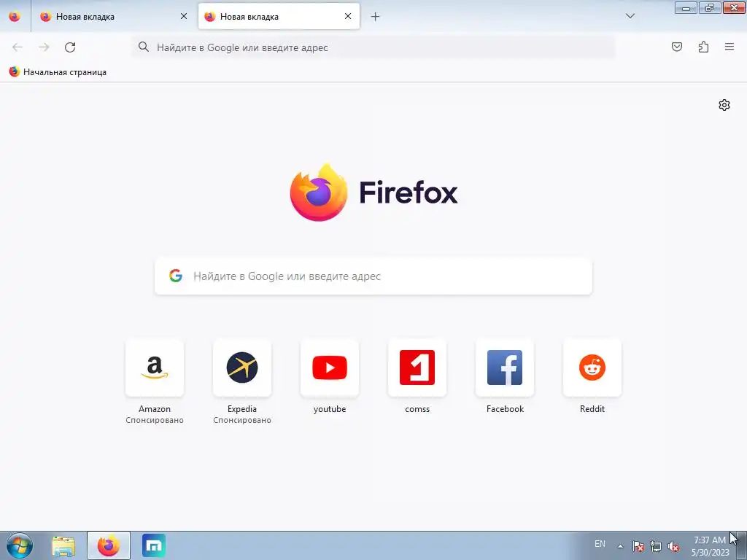Open the network tray icon

(x=656, y=546)
